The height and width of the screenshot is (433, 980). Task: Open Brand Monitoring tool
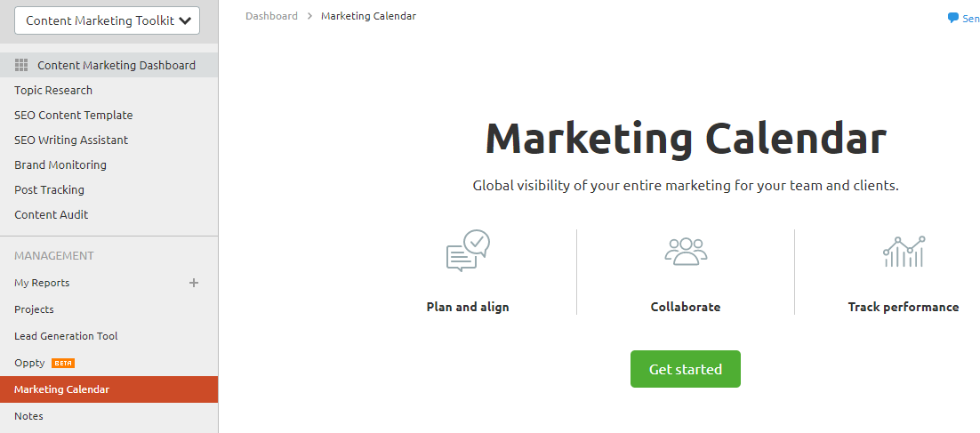coord(60,164)
